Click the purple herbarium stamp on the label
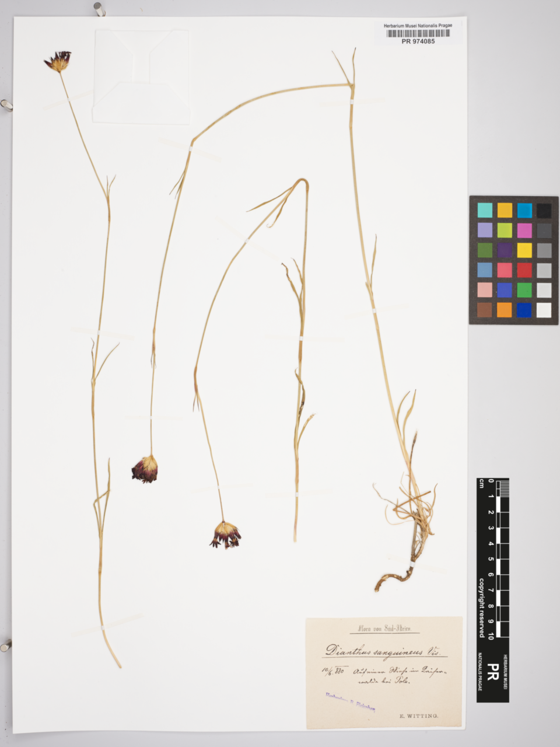Screen dimensions: 560x747 click(x=350, y=702)
